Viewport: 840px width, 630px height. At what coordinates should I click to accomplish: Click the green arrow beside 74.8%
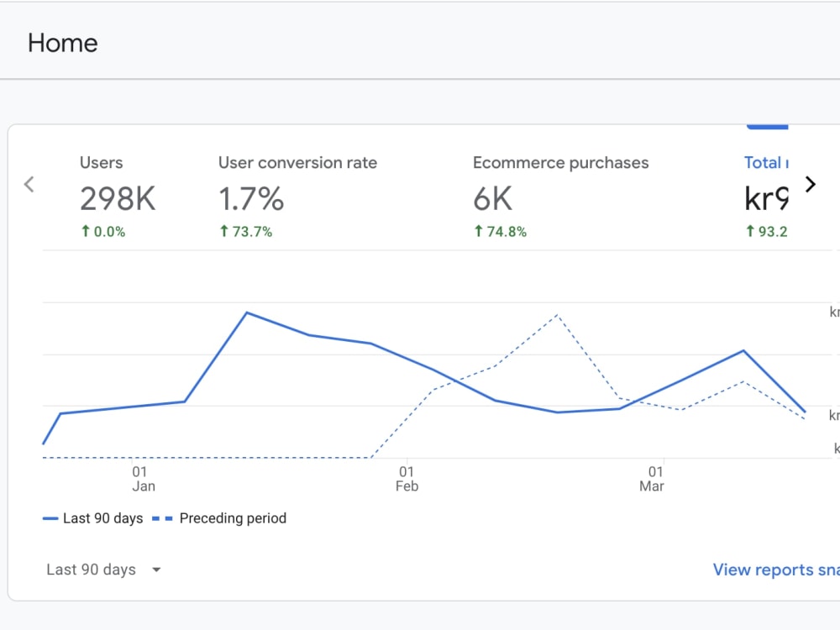(480, 231)
